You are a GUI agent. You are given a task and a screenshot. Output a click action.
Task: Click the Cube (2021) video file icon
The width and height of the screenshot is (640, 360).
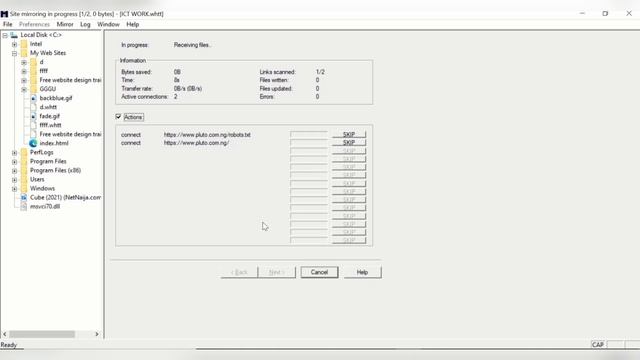pos(24,198)
